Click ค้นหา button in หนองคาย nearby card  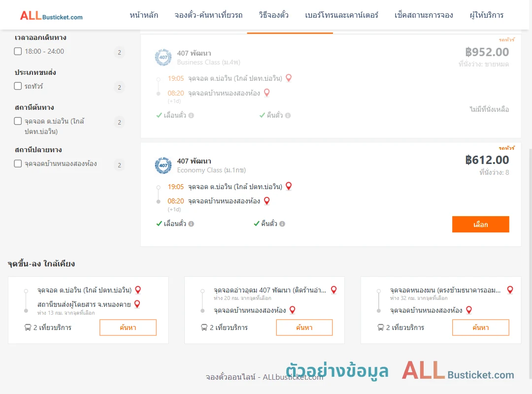tap(128, 328)
